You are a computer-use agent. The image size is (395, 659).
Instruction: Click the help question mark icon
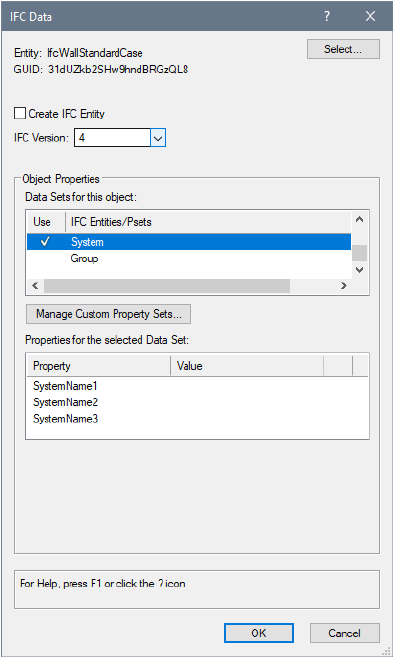[x=327, y=16]
